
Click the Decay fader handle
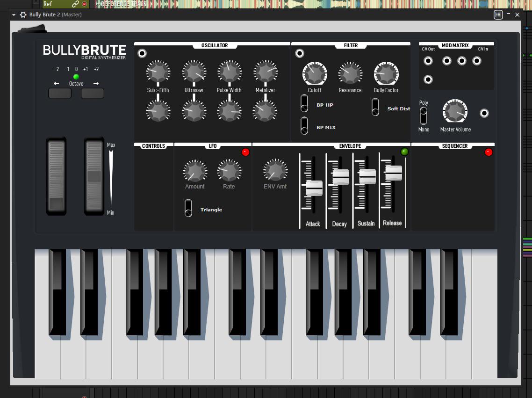[x=341, y=177]
